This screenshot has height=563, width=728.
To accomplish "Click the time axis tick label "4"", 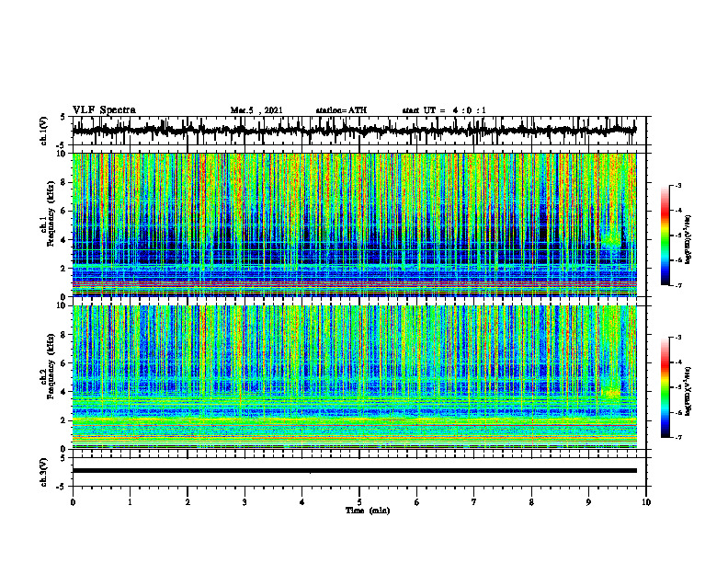I will [302, 502].
